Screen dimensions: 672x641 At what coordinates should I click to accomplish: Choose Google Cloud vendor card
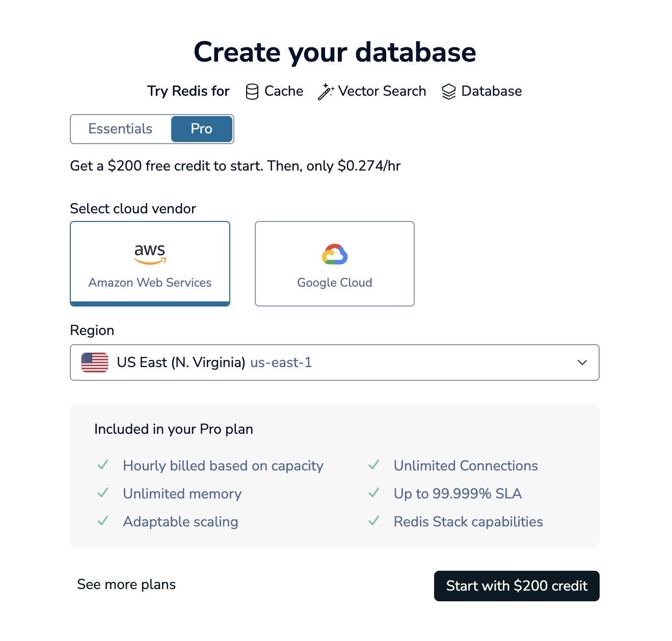click(334, 263)
